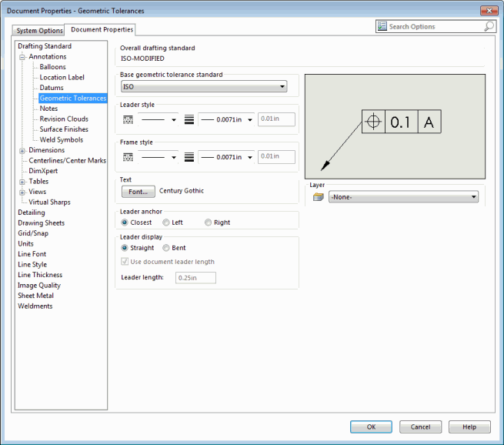
Task: Select Balloons in the tree
Action: pos(53,67)
